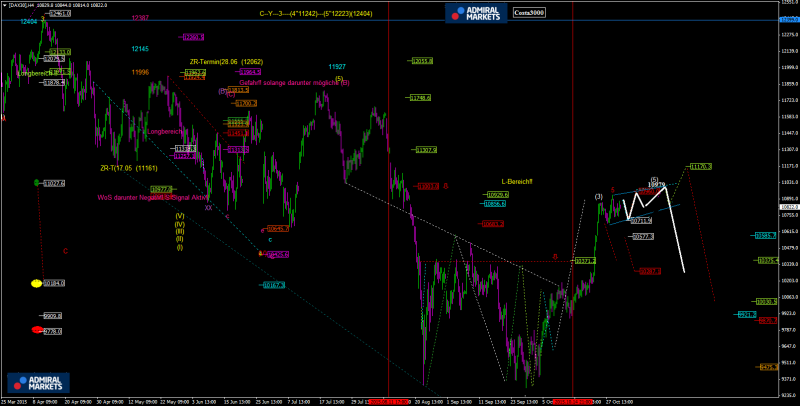The image size is (800, 406).
Task: Click the red ellipse marker near 9778
Action: [x=37, y=329]
